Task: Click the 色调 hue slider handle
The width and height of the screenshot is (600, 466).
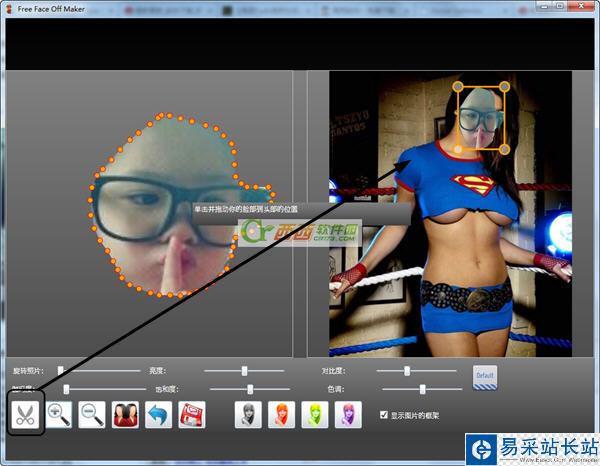Action: click(422, 389)
